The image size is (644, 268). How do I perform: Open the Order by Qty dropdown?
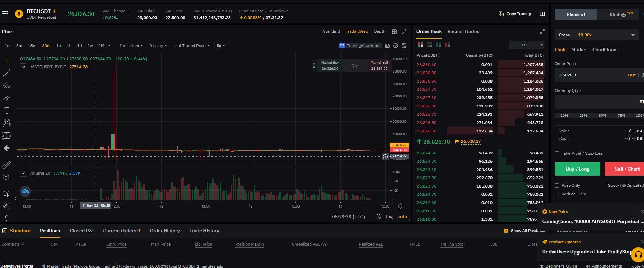pyautogui.click(x=568, y=90)
